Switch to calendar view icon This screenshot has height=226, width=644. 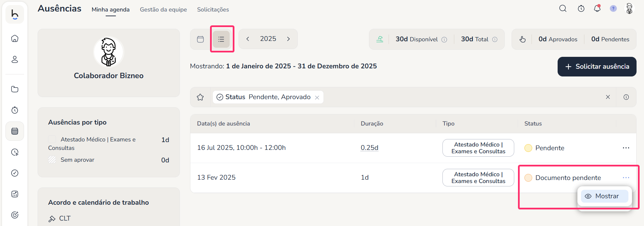pyautogui.click(x=200, y=39)
